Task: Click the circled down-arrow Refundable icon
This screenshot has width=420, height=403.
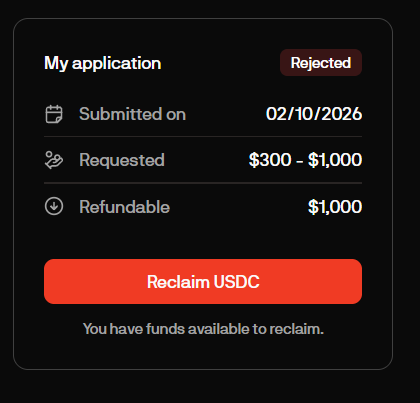Action: tap(54, 206)
